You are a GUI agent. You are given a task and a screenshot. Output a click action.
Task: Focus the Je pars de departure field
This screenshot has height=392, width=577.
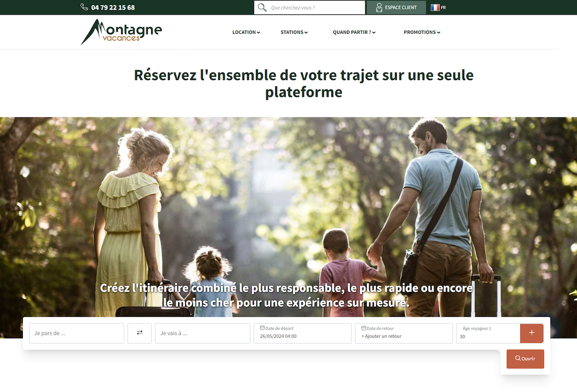[x=76, y=333]
